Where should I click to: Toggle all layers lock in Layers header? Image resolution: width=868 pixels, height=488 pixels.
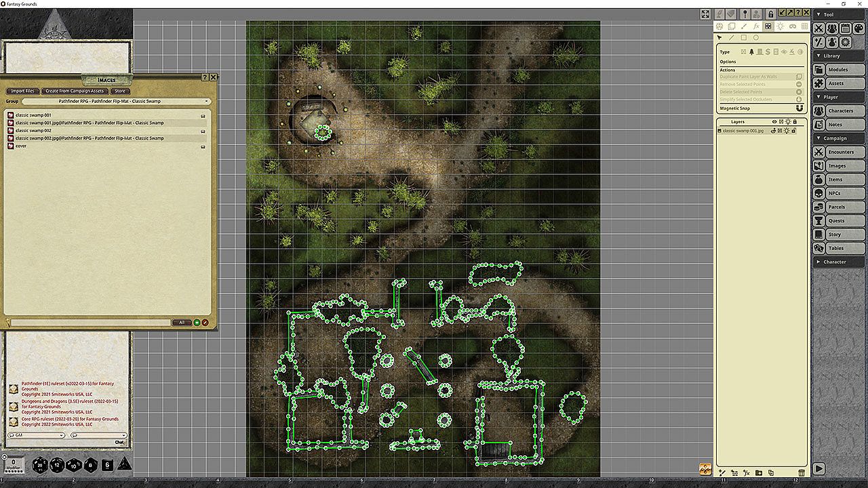[x=795, y=122]
